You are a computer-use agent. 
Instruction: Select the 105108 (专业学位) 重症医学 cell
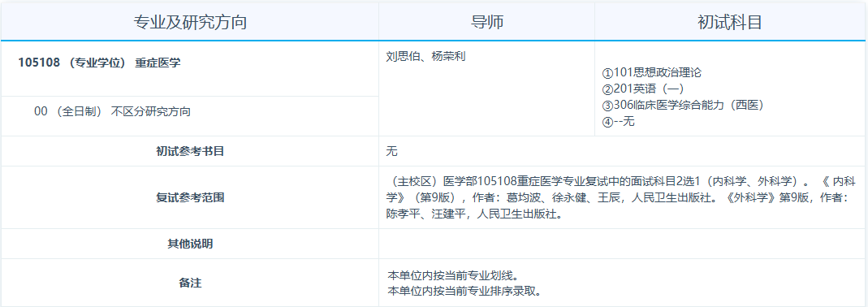[190, 69]
